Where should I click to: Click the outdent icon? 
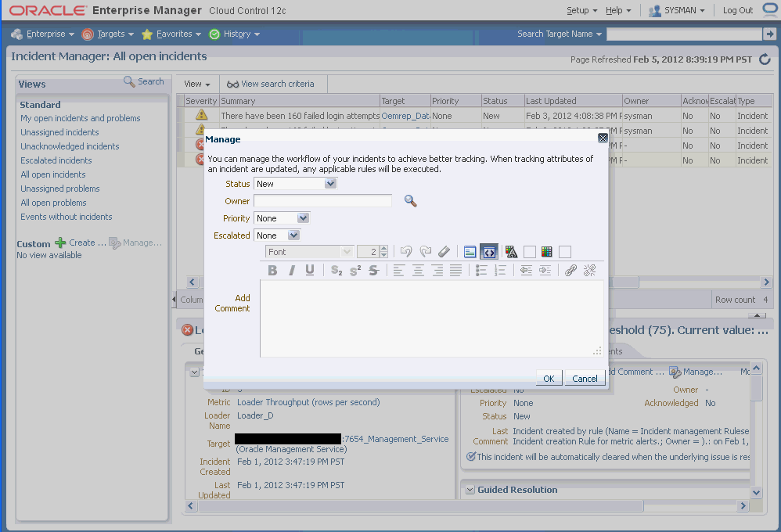[x=526, y=271]
